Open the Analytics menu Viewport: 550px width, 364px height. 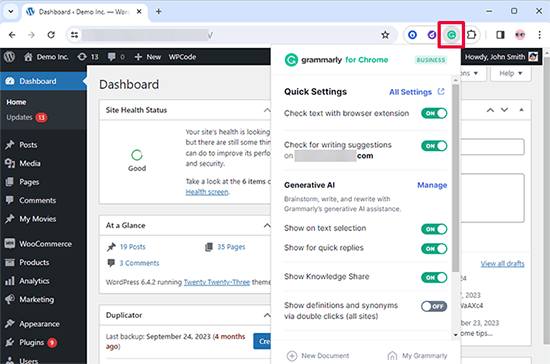(34, 281)
